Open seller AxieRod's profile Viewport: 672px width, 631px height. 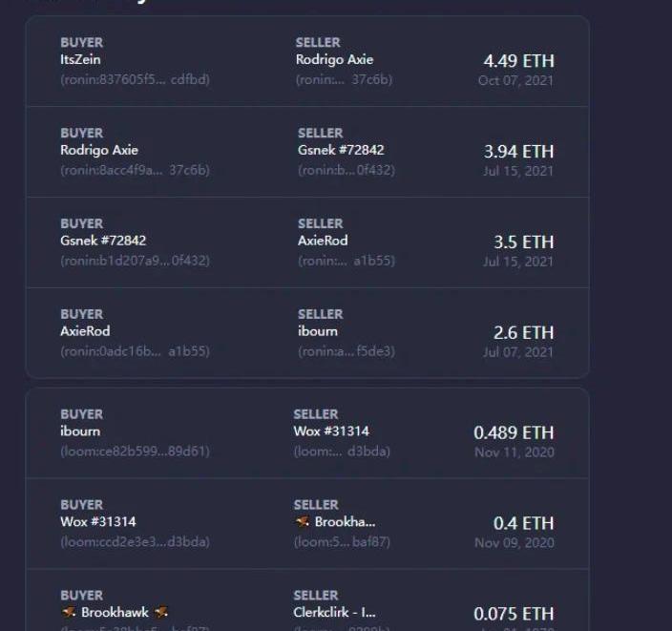click(x=323, y=241)
